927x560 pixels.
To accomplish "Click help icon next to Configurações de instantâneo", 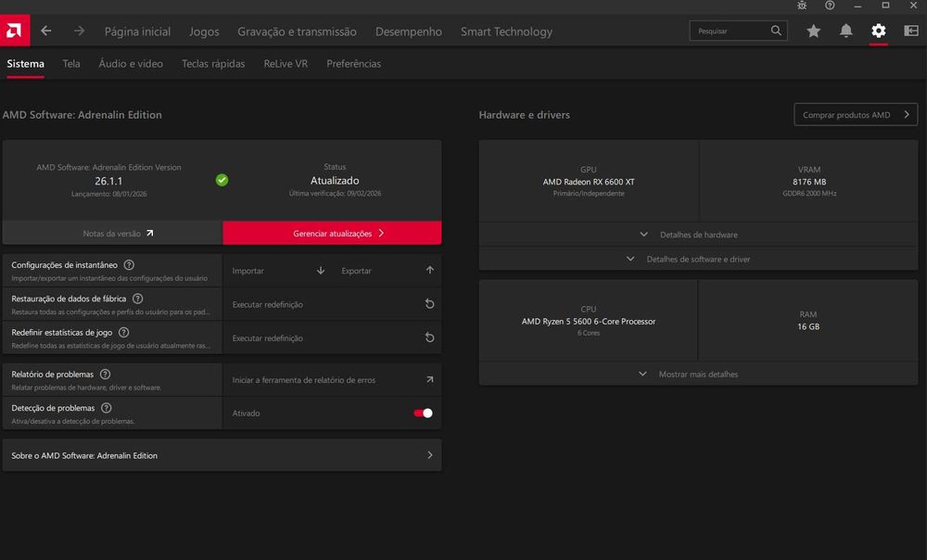I will [129, 265].
